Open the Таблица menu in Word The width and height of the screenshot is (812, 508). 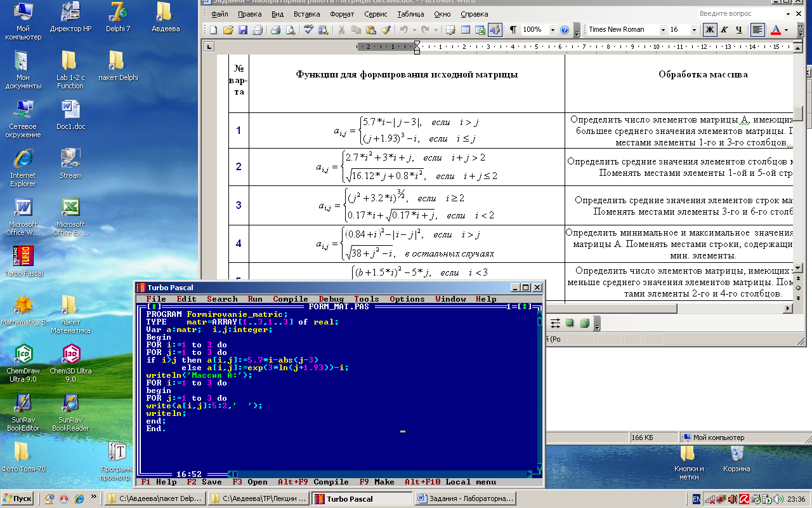[411, 14]
